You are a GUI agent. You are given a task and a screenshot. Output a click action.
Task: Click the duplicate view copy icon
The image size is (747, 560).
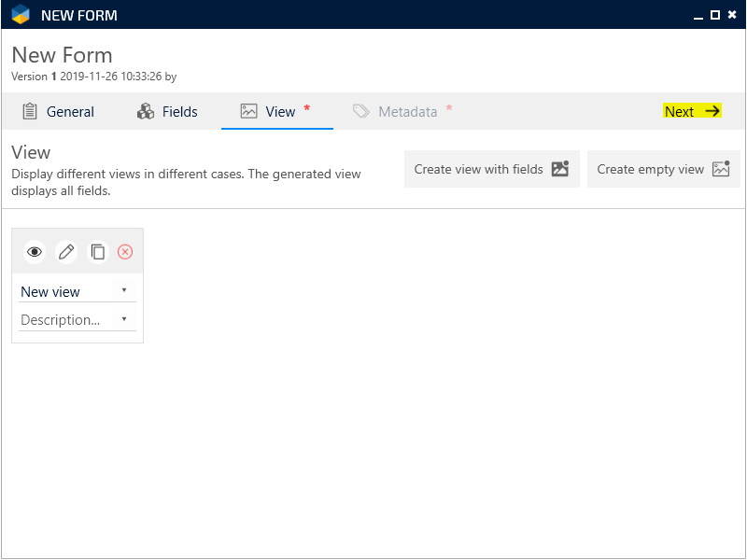tap(98, 252)
